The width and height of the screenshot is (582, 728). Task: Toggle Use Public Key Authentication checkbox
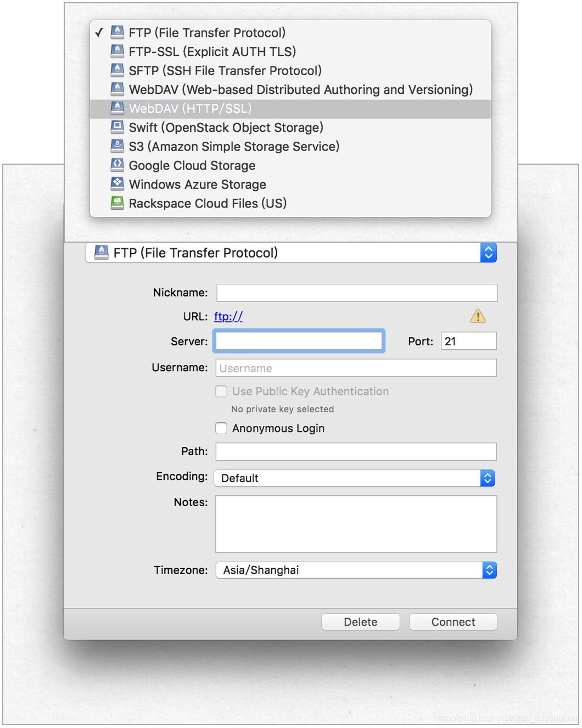(221, 391)
